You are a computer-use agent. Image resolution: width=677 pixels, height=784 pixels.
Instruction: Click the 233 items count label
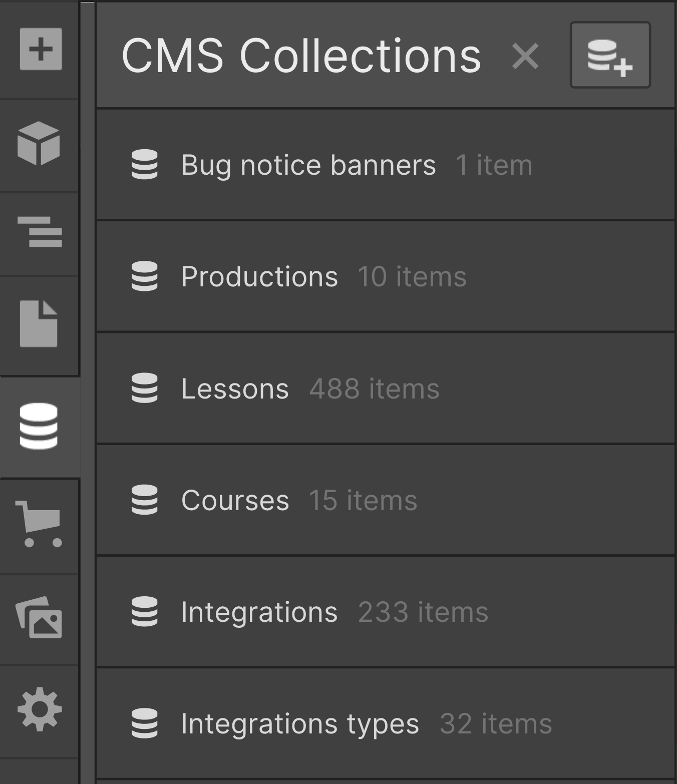click(423, 612)
